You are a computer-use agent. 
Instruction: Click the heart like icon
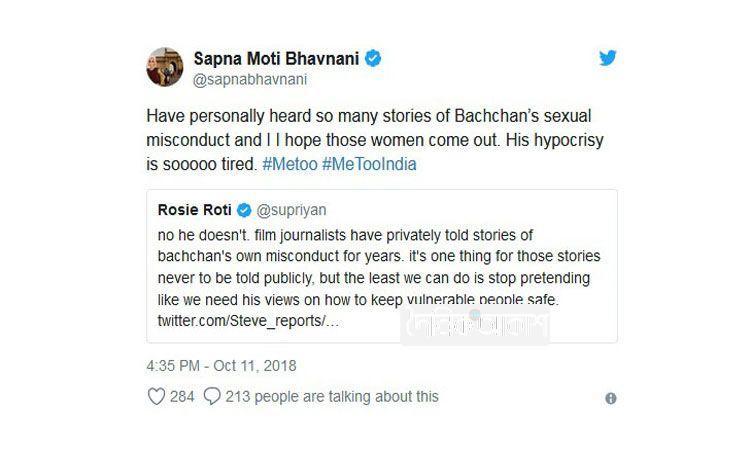[156, 397]
